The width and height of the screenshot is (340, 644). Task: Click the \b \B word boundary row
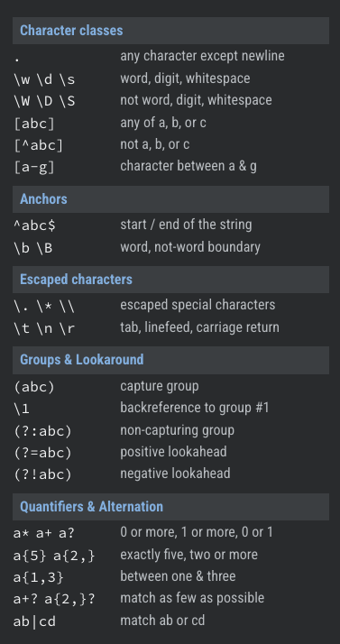pos(170,247)
